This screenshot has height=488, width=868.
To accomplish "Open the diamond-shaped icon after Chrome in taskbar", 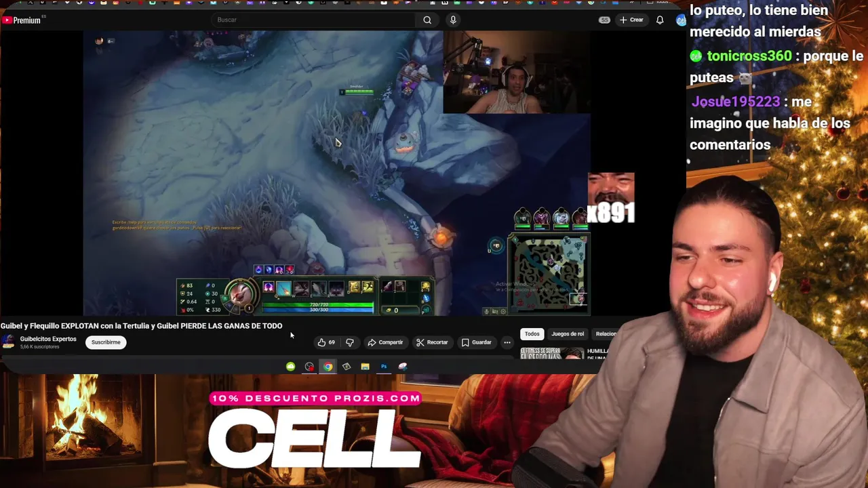I will [347, 367].
